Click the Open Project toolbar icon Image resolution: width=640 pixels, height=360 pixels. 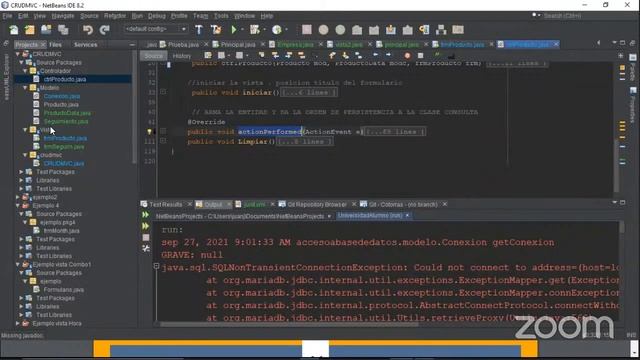point(46,30)
